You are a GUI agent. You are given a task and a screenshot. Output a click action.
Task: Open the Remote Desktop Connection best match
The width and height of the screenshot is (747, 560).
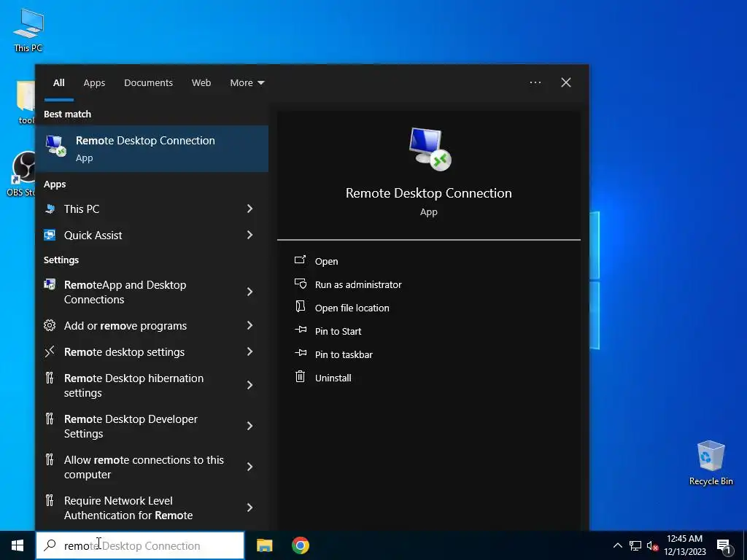coord(152,149)
